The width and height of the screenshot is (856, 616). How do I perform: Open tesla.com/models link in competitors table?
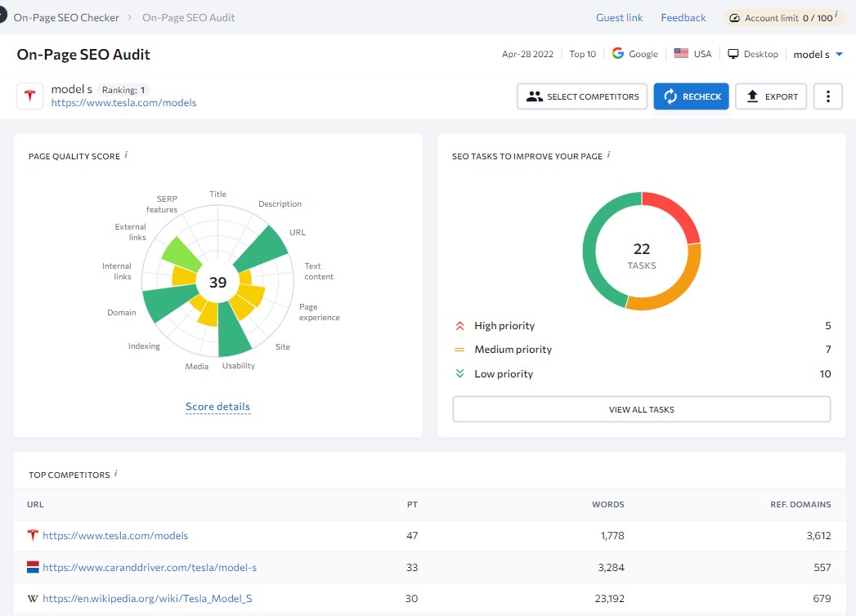[115, 536]
